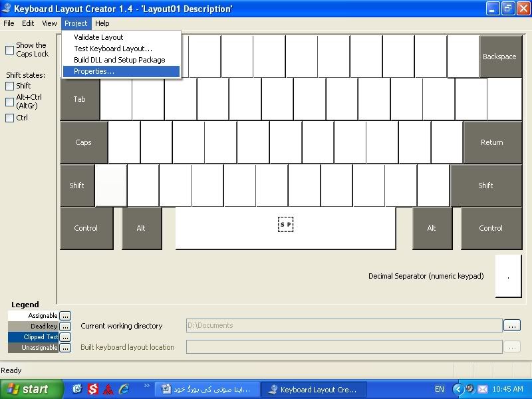Open the Windows start menu
This screenshot has width=532, height=399.
coord(31,389)
